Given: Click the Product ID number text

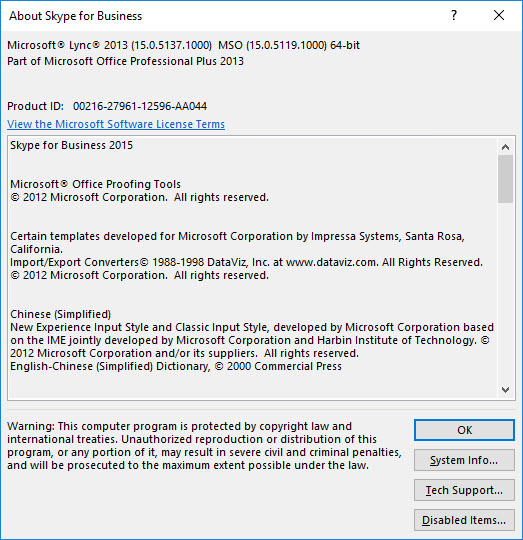Looking at the screenshot, I should coord(140,106).
